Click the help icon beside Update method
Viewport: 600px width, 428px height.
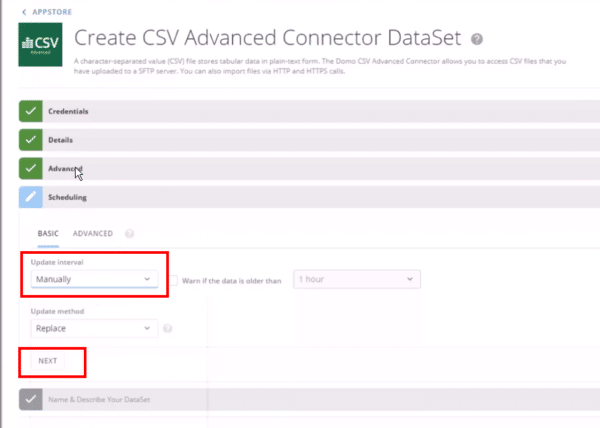(168, 328)
